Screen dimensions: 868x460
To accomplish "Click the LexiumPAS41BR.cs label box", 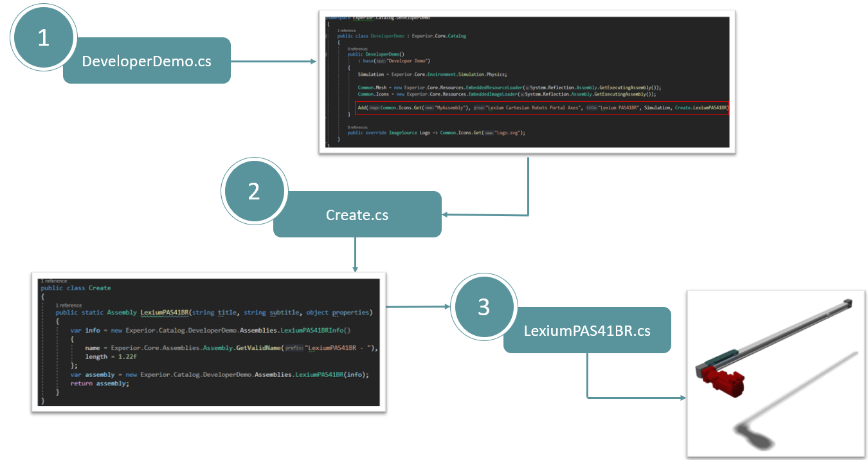I will [x=587, y=330].
